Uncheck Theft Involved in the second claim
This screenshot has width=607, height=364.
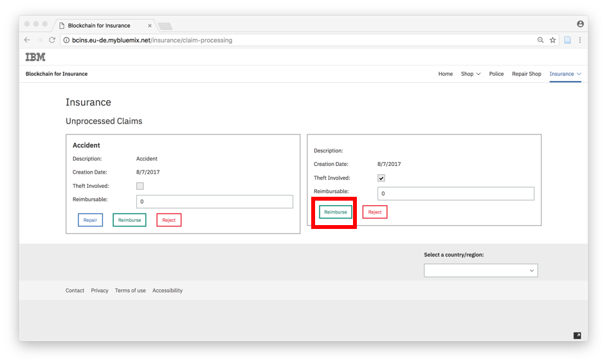[381, 178]
